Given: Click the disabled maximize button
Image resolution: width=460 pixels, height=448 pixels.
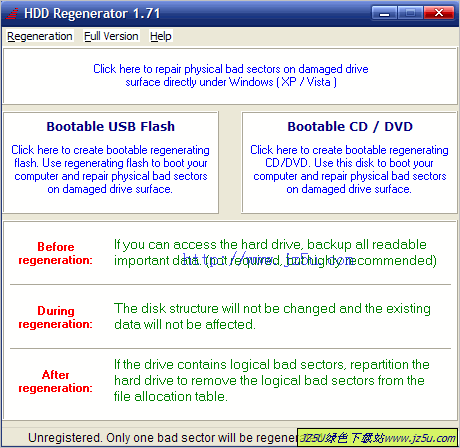Looking at the screenshot, I should coord(410,13).
